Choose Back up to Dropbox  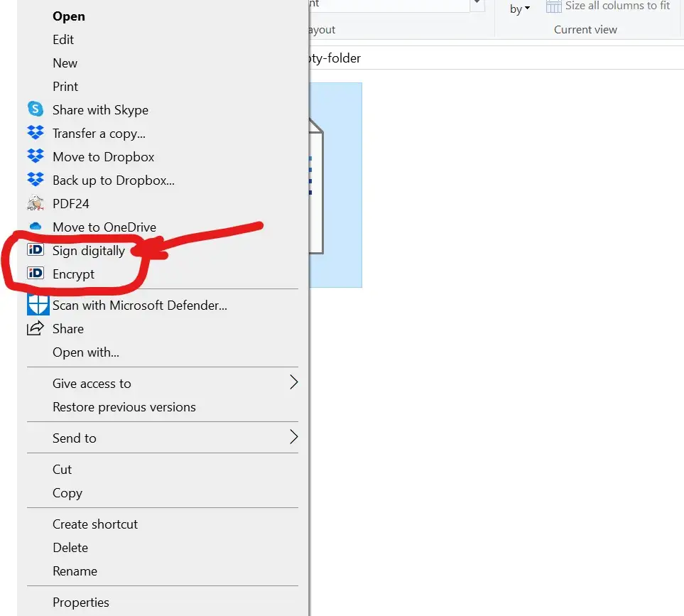pos(113,180)
